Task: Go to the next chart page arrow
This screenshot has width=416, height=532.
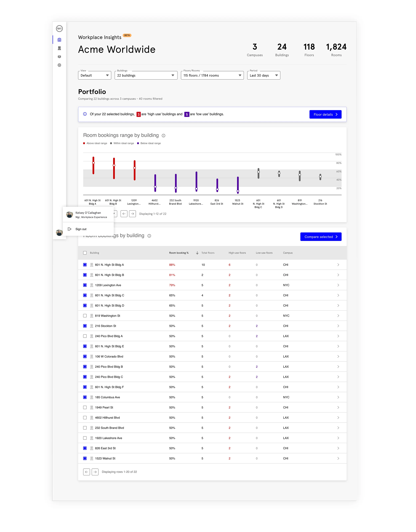Action: (132, 214)
